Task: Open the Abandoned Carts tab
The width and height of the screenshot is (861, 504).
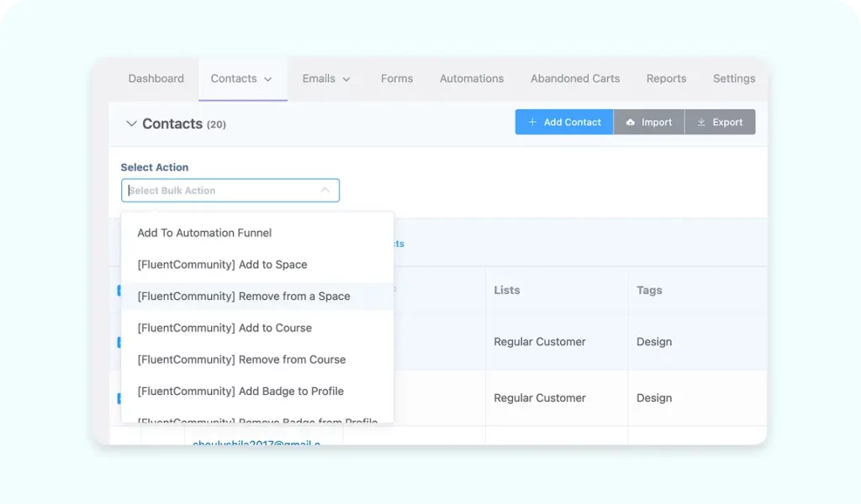Action: click(x=575, y=78)
